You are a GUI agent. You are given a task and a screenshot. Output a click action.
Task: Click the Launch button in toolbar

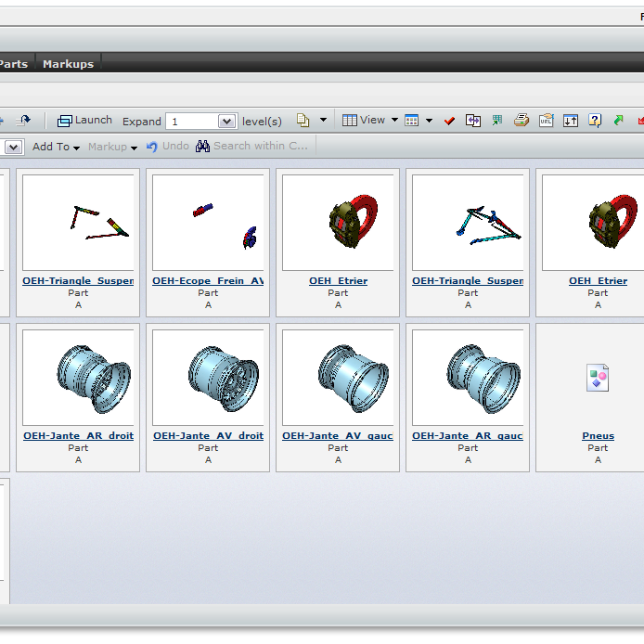click(84, 121)
